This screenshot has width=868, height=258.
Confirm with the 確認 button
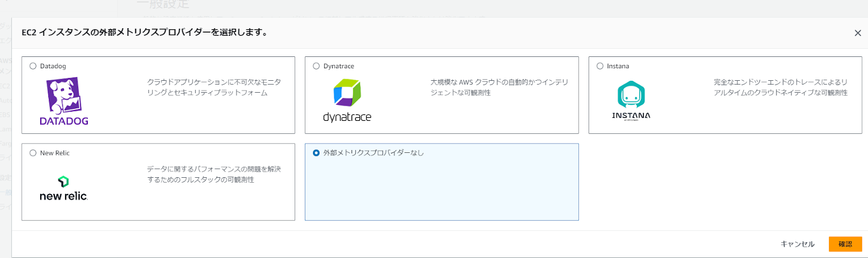pos(845,244)
